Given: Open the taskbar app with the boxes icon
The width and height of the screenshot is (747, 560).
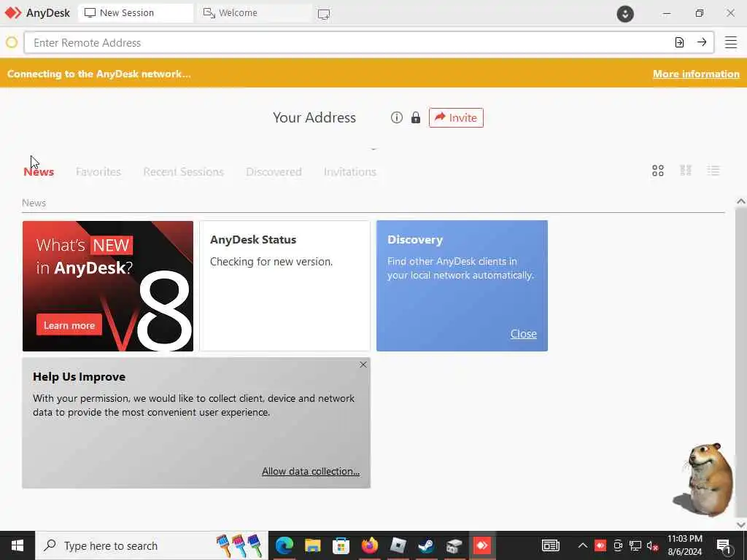Looking at the screenshot, I should point(454,545).
